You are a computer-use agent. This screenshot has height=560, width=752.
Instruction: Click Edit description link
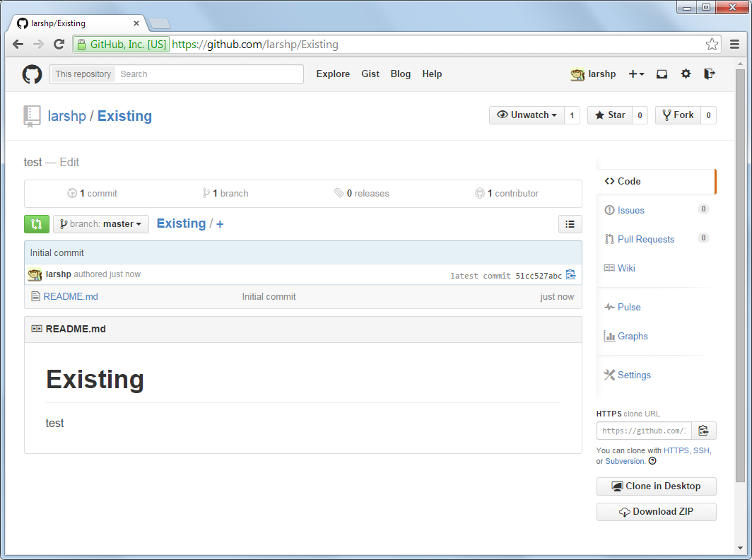[69, 162]
